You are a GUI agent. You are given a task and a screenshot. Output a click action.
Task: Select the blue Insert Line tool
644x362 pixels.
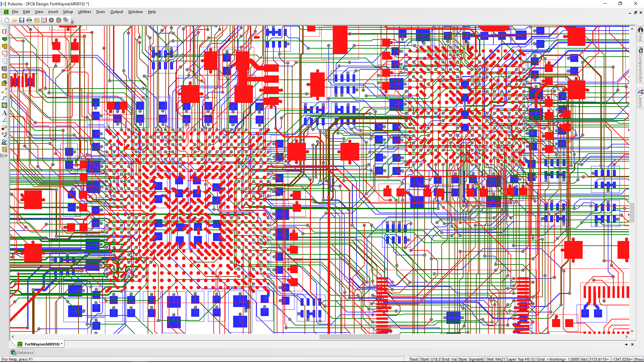(4, 120)
